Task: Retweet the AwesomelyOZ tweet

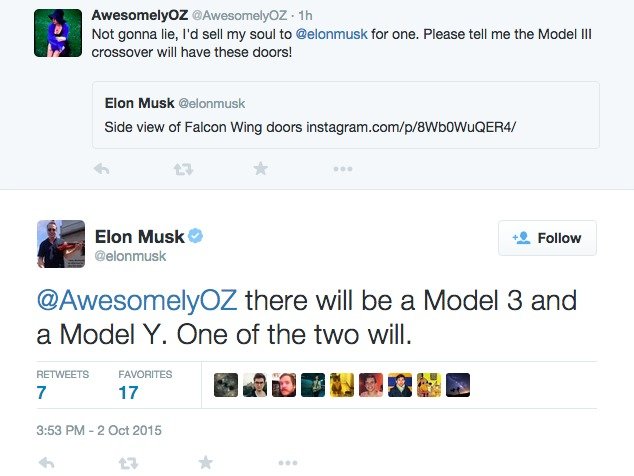Action: pos(182,169)
